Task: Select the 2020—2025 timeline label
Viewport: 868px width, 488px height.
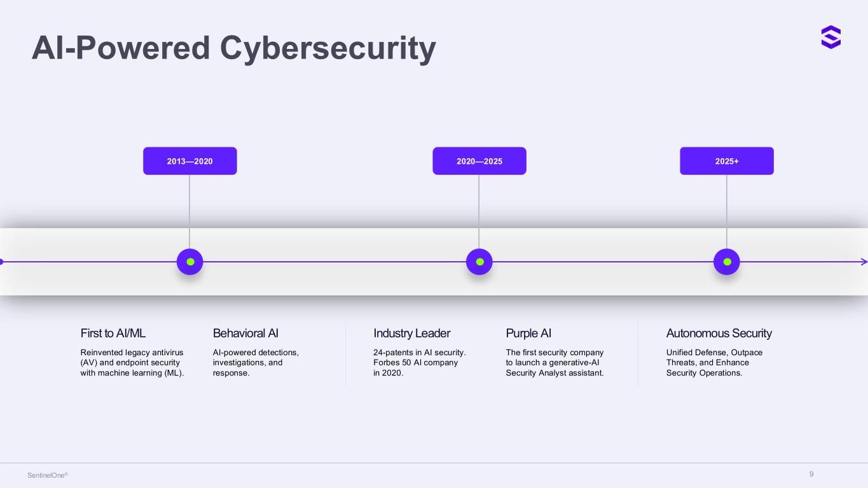Action: pos(479,161)
